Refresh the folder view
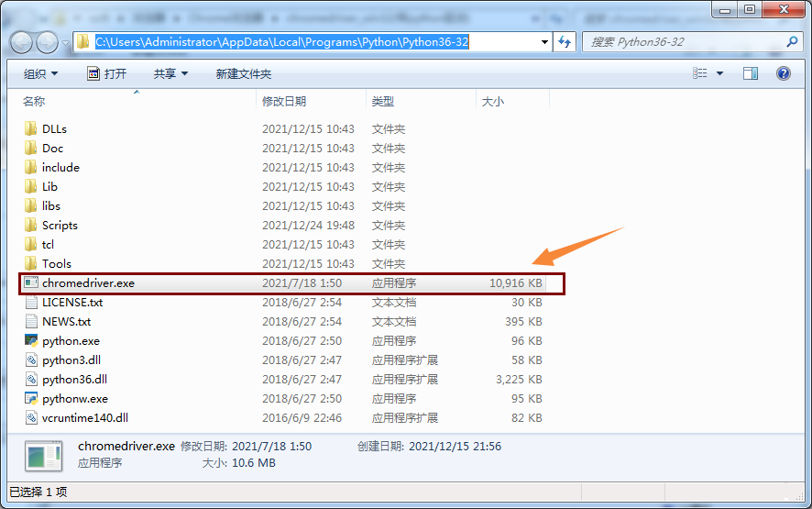 (565, 42)
